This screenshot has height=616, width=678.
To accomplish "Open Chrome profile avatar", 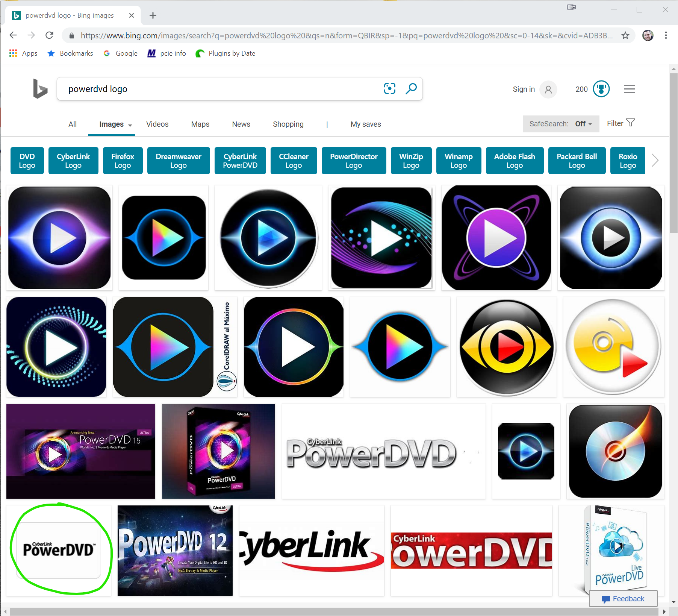I will tap(648, 35).
